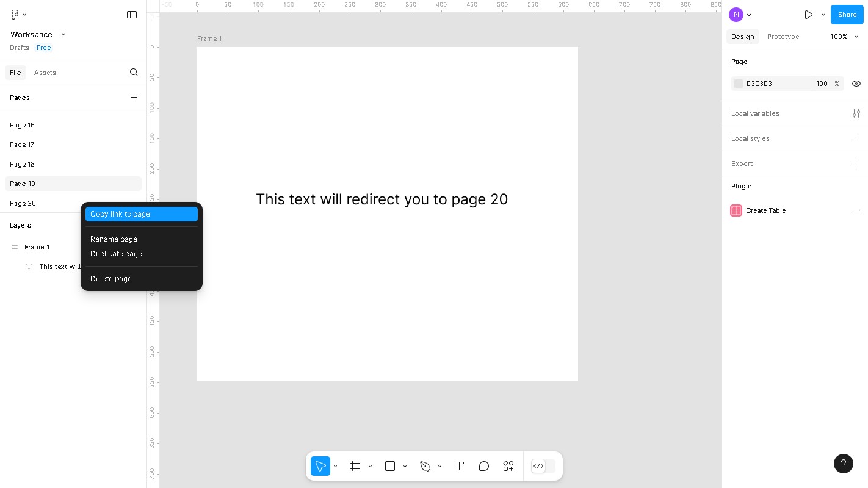Expand Move tool options chevron
The width and height of the screenshot is (868, 488).
(335, 467)
